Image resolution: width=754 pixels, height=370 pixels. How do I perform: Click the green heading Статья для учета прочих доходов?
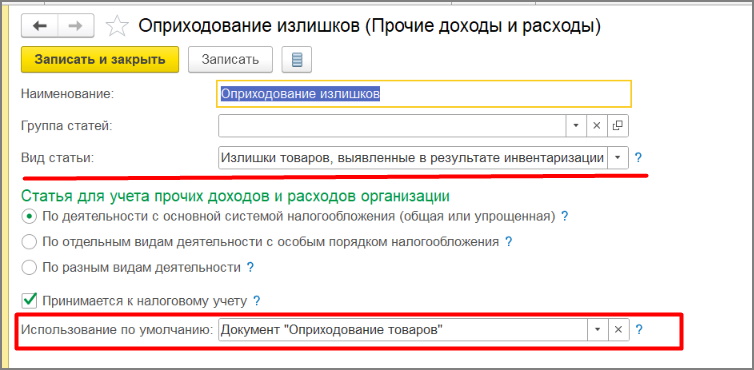click(236, 197)
